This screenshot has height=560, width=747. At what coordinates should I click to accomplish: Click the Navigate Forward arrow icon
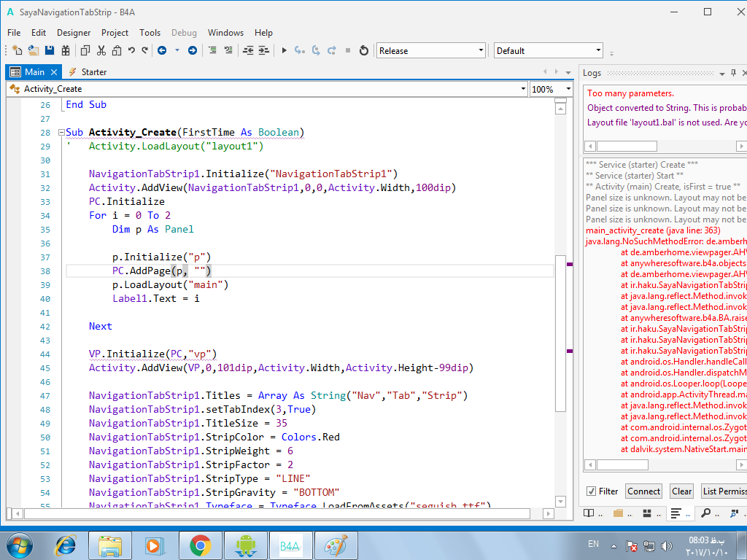[x=192, y=50]
